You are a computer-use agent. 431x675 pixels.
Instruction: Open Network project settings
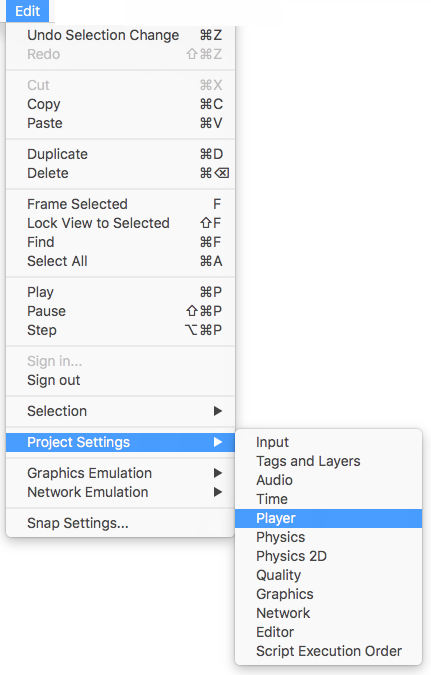click(329, 613)
